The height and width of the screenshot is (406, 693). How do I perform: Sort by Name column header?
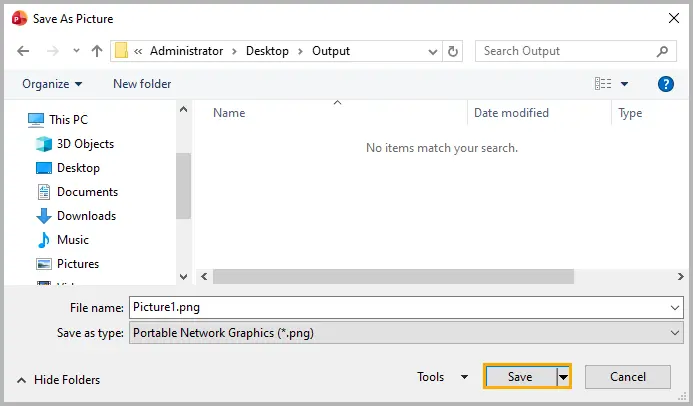[x=229, y=113]
